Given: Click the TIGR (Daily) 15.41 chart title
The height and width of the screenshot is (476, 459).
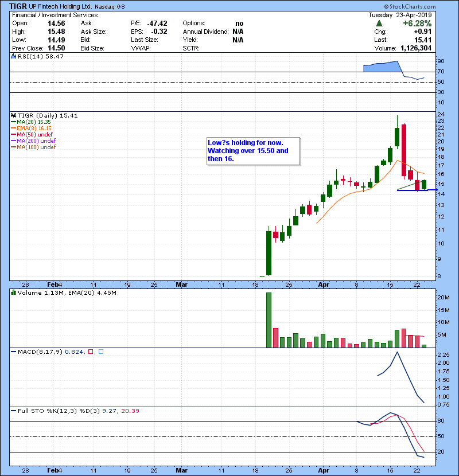Looking at the screenshot, I should coord(48,116).
